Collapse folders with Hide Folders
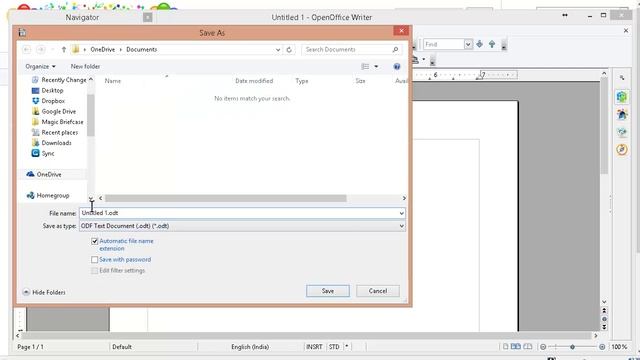This screenshot has width=640, height=360. point(44,292)
